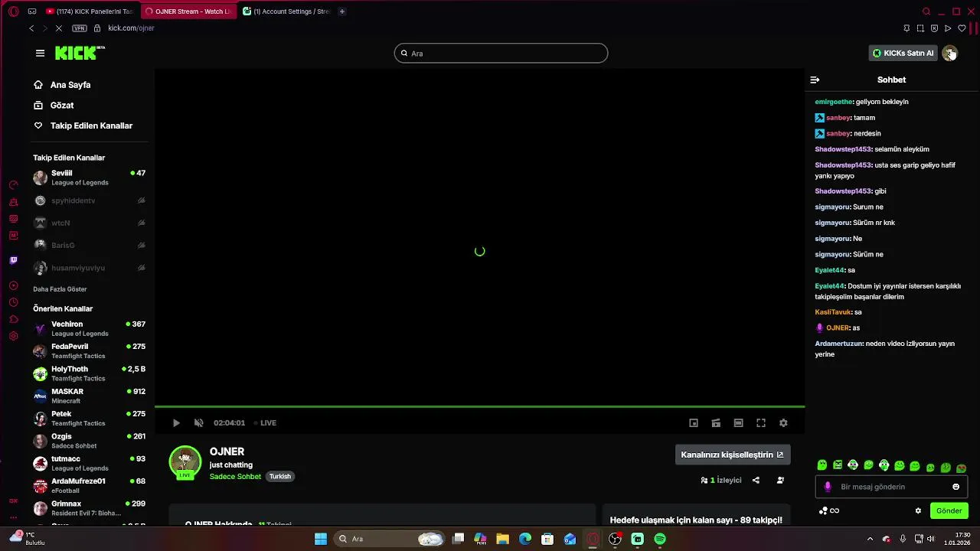Click OJNER channel avatar
The height and width of the screenshot is (551, 980).
185,461
